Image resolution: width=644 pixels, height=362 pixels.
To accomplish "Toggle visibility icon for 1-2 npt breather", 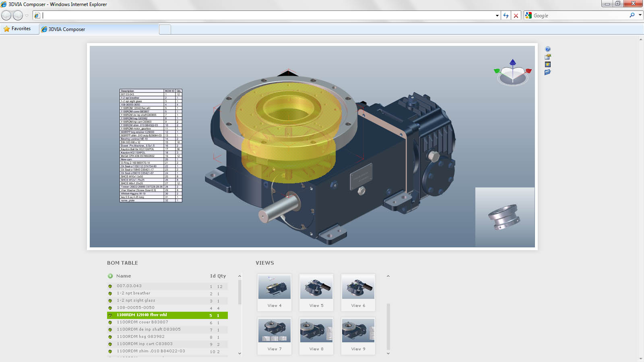I will click(x=110, y=294).
